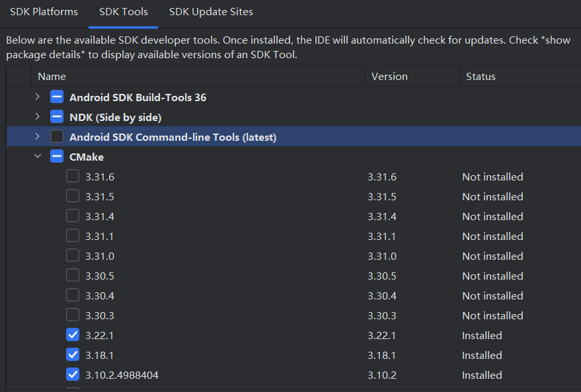Screen dimensions: 581x392
Task: Select the 3.30.4 name entry
Action: (x=100, y=296)
